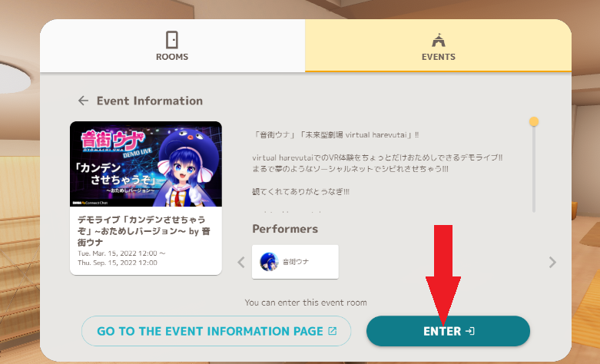This screenshot has height=364, width=600.
Task: Click the description scrollbar handle
Action: [534, 121]
